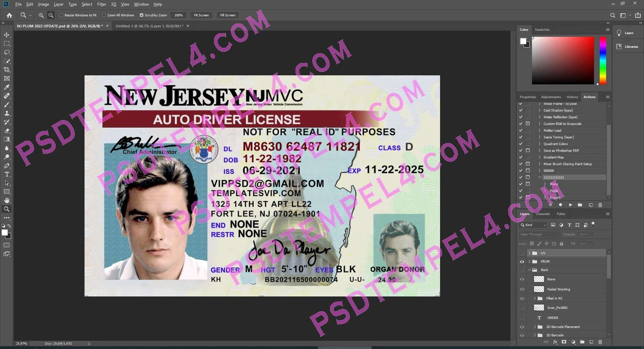Select the Move tool
Screen dimensions: 644x349
[7, 35]
